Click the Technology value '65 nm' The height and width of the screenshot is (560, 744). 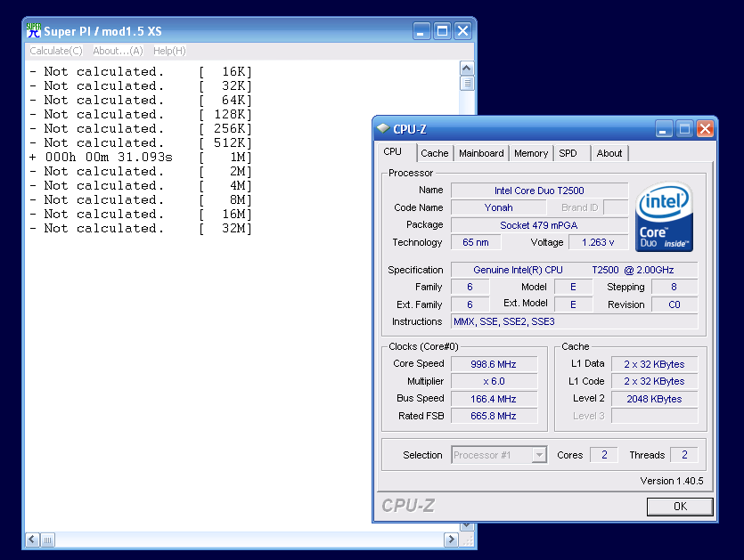[476, 242]
